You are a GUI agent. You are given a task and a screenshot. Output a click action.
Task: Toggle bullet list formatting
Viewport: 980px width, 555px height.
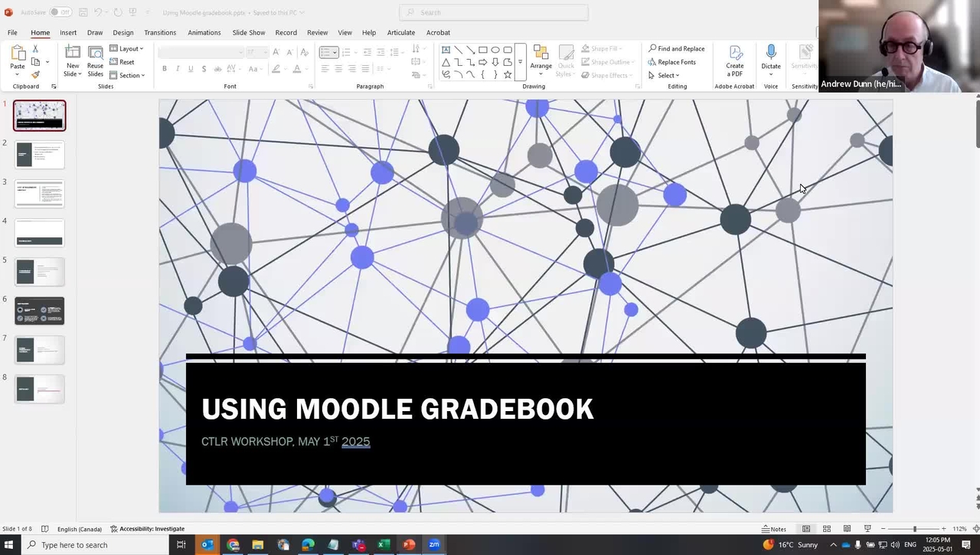pos(325,52)
